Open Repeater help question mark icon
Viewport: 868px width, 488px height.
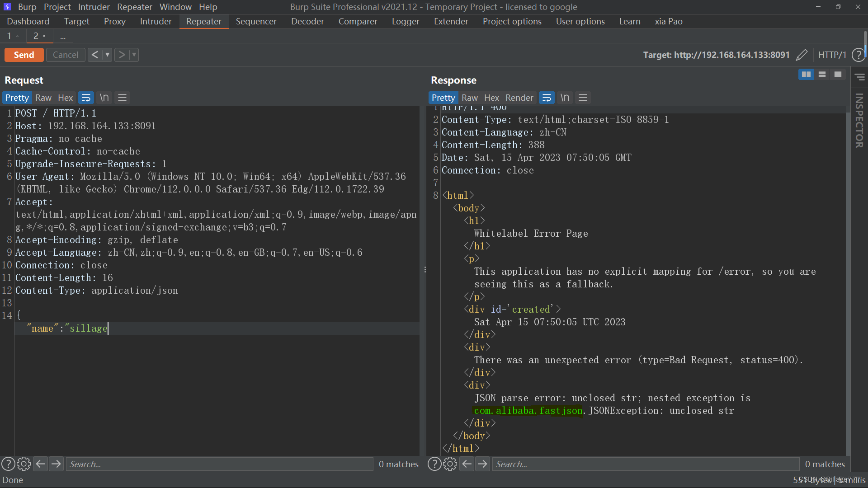tap(858, 55)
